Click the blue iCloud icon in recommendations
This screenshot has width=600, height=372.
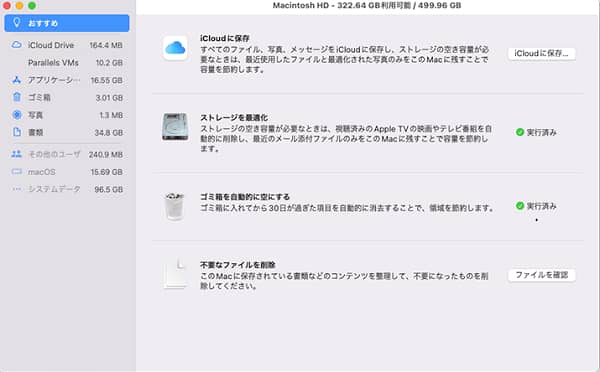point(175,48)
